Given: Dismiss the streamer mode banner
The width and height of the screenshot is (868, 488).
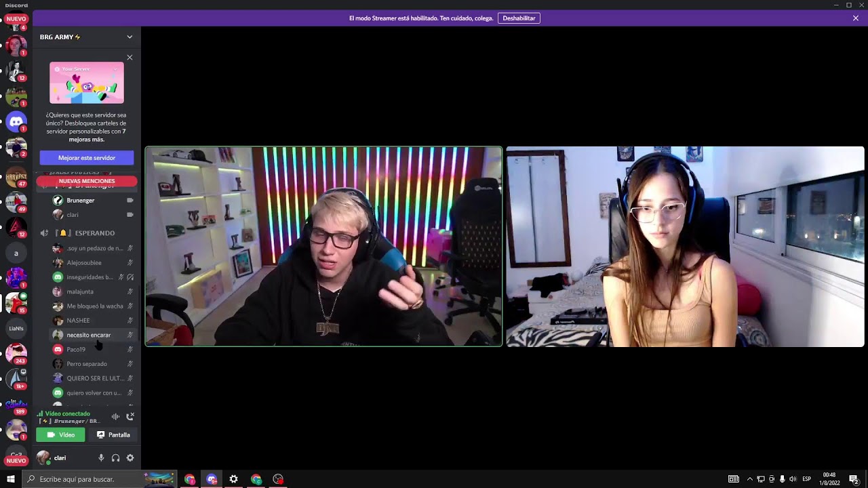Looking at the screenshot, I should click(856, 18).
